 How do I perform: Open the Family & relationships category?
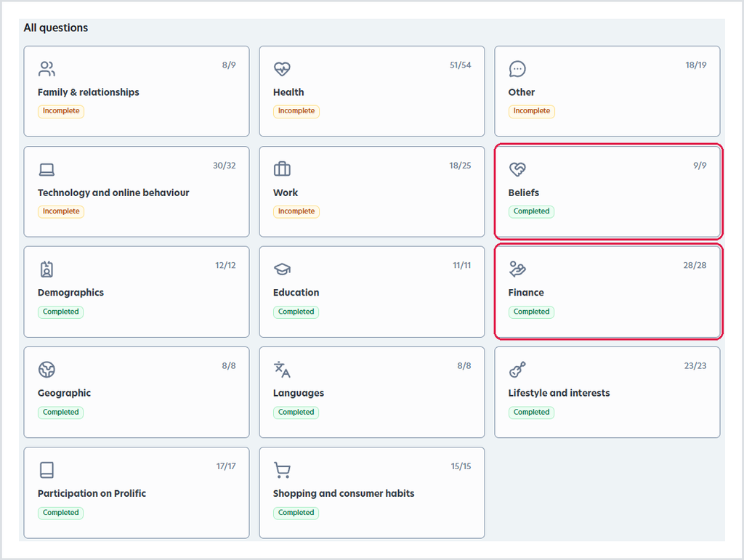tap(137, 91)
